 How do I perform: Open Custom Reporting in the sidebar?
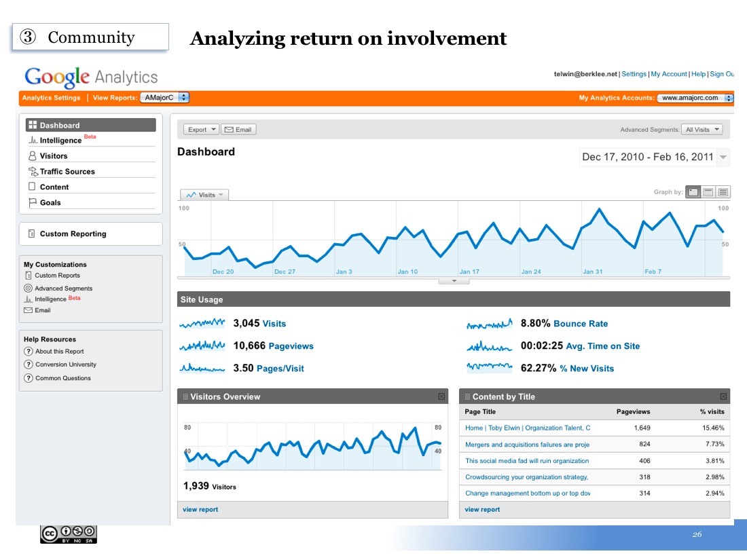click(x=73, y=234)
